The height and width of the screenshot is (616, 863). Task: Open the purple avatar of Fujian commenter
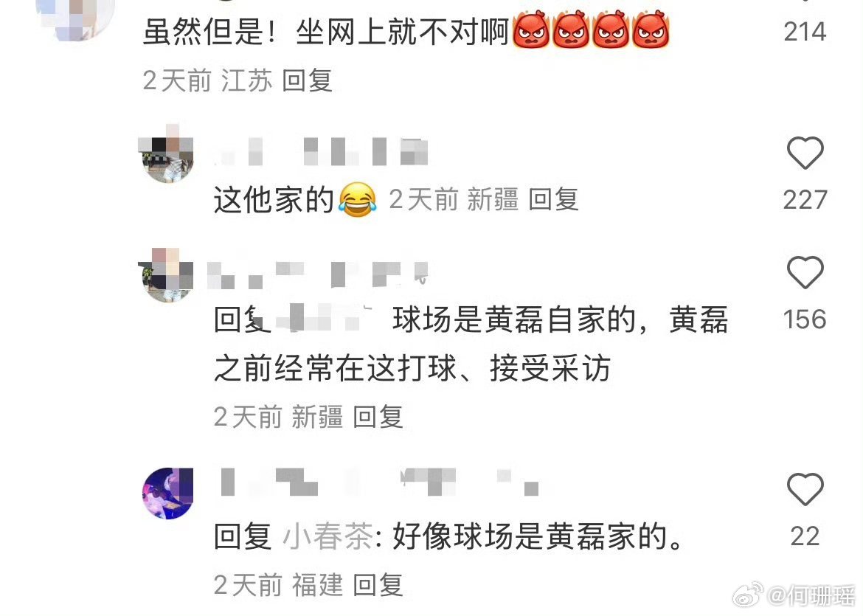click(168, 493)
